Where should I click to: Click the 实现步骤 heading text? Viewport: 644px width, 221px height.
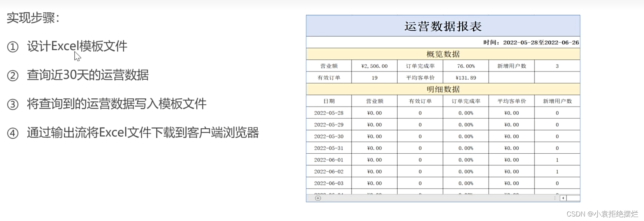tap(33, 18)
